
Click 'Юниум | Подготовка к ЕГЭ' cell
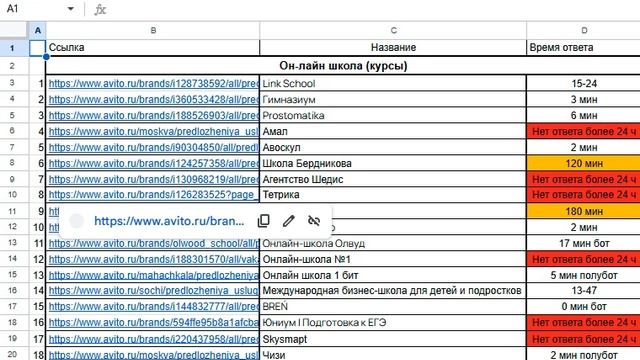[393, 322]
